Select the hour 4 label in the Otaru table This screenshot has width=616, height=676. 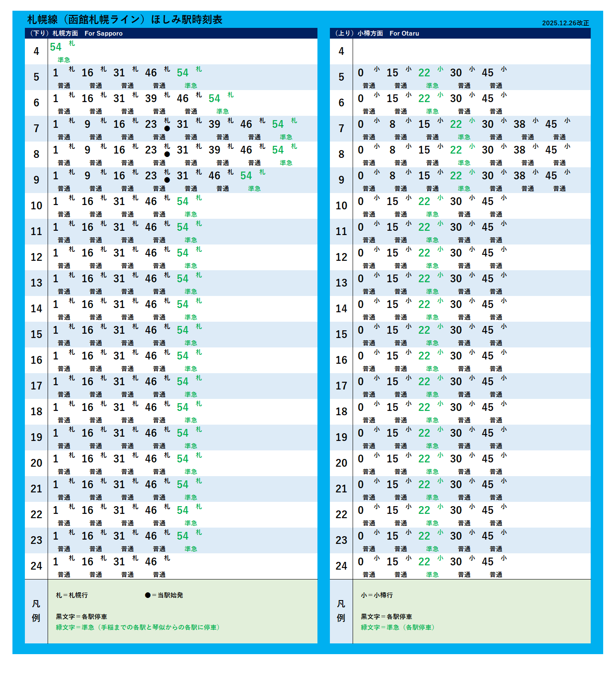click(341, 51)
